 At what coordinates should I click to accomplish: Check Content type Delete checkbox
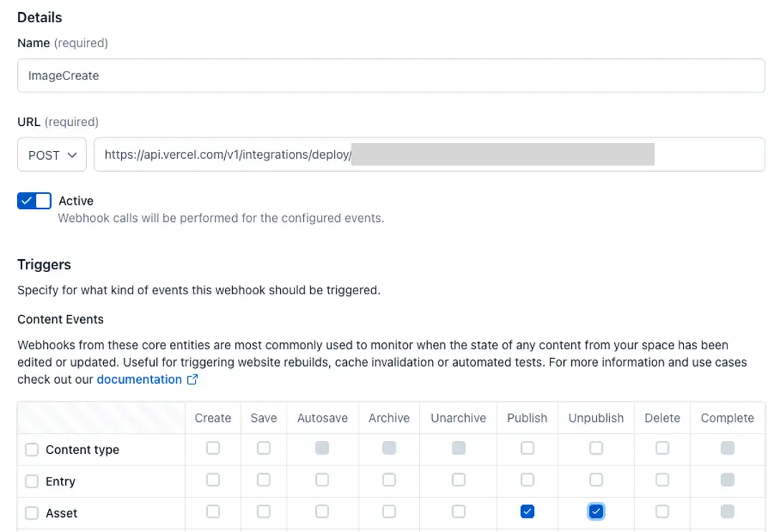pyautogui.click(x=662, y=448)
